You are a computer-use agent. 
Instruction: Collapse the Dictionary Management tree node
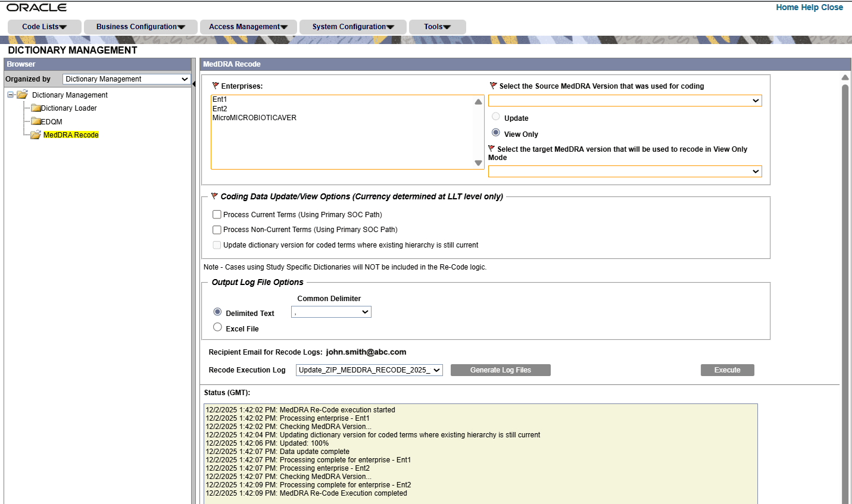[10, 95]
